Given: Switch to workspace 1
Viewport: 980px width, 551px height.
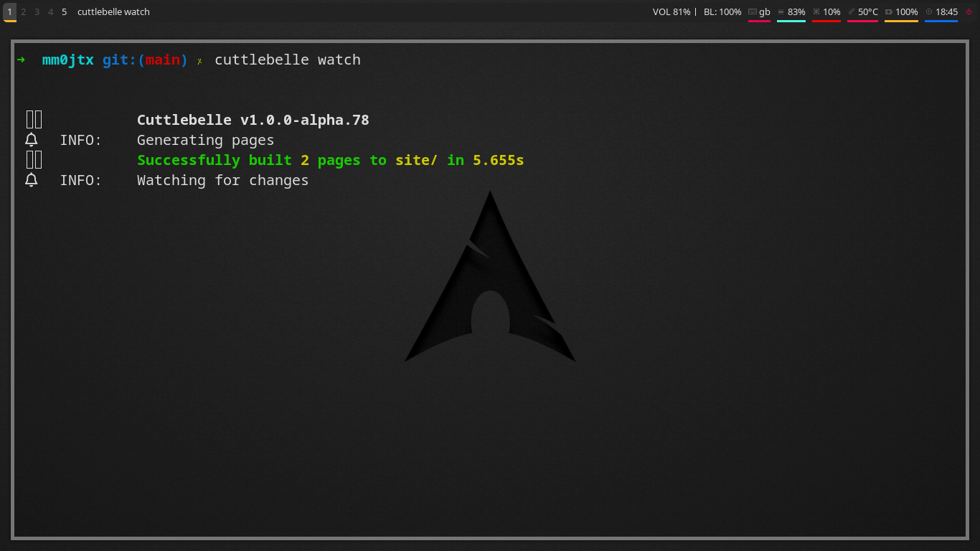Looking at the screenshot, I should click(x=9, y=11).
